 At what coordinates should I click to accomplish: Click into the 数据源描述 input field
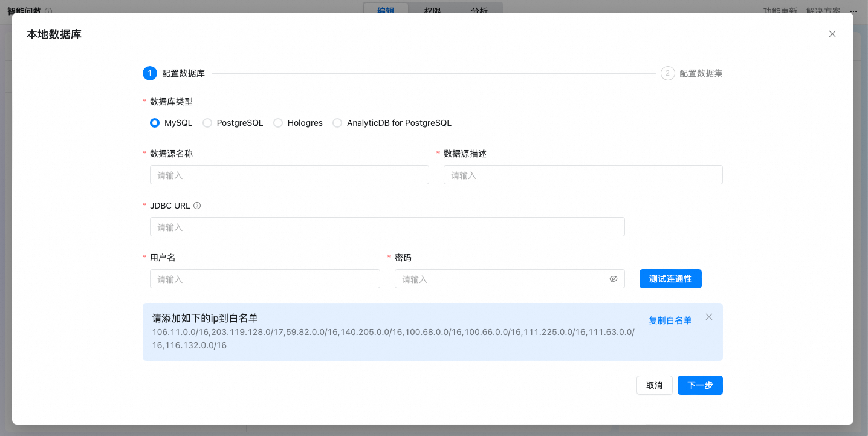583,175
